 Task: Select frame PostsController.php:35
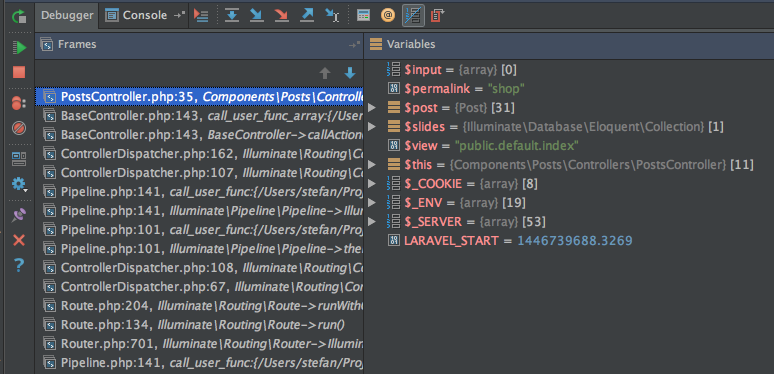point(199,97)
